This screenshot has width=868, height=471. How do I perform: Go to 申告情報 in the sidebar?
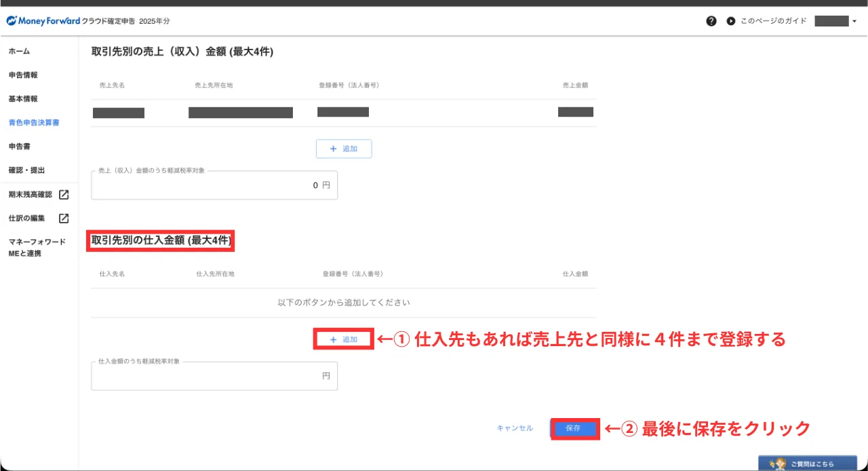pyautogui.click(x=23, y=75)
